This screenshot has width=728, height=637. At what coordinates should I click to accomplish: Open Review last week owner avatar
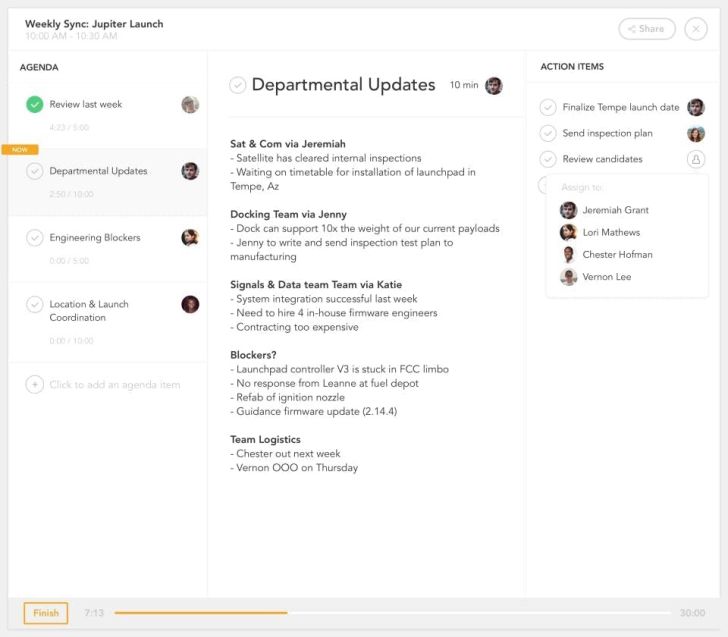point(190,104)
